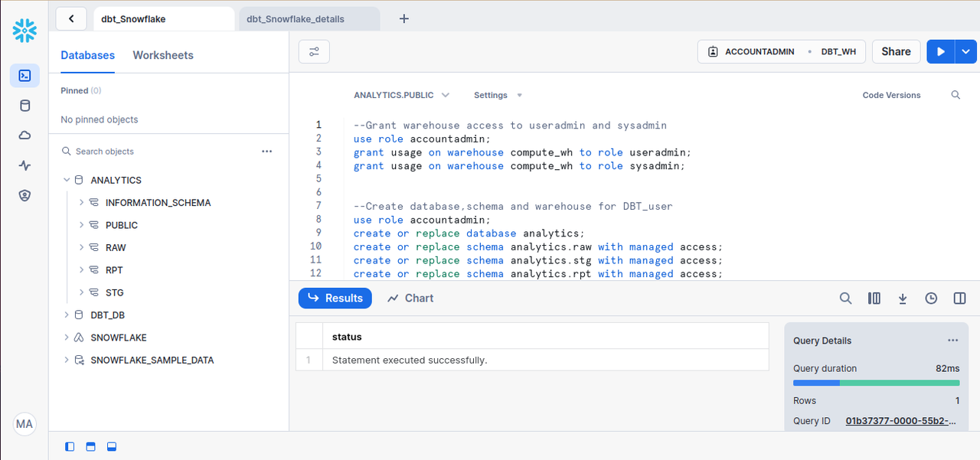Run the worksheet with play button
Screen dimensions: 980x460
point(941,51)
